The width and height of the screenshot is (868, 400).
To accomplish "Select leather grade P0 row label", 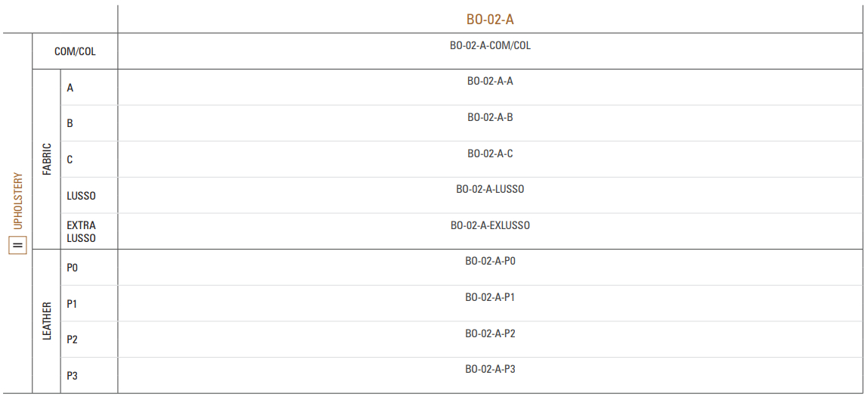I will coord(72,268).
